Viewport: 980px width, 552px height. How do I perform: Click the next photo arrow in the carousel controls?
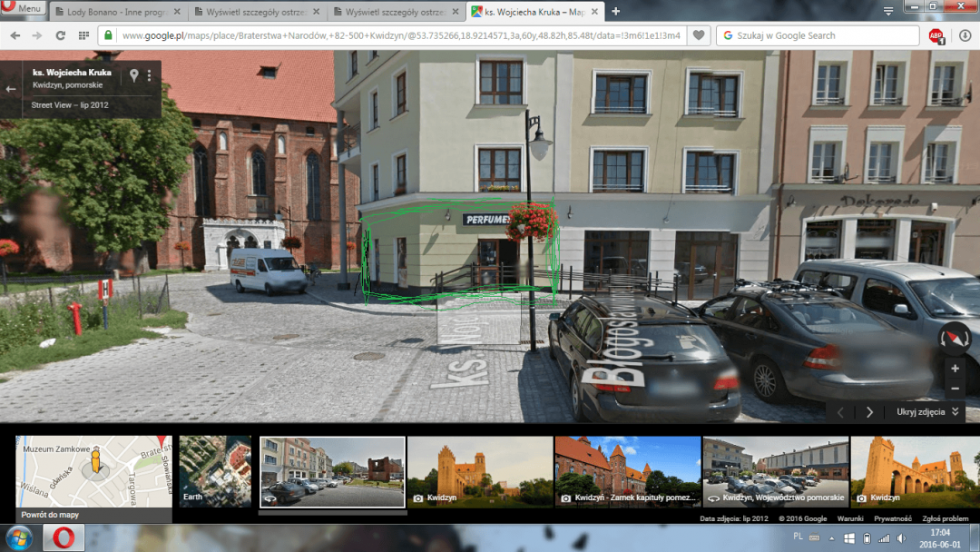(868, 410)
